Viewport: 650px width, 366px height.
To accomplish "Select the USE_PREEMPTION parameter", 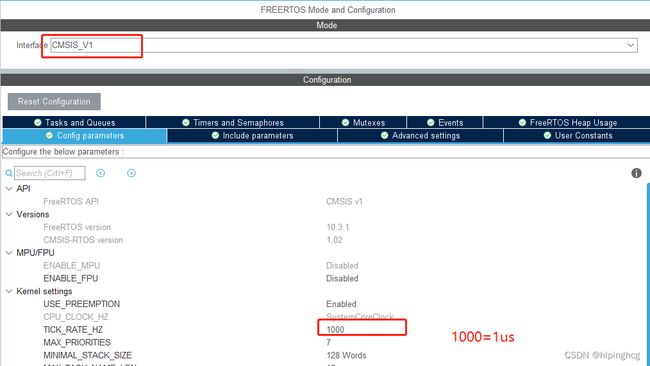I will (81, 304).
